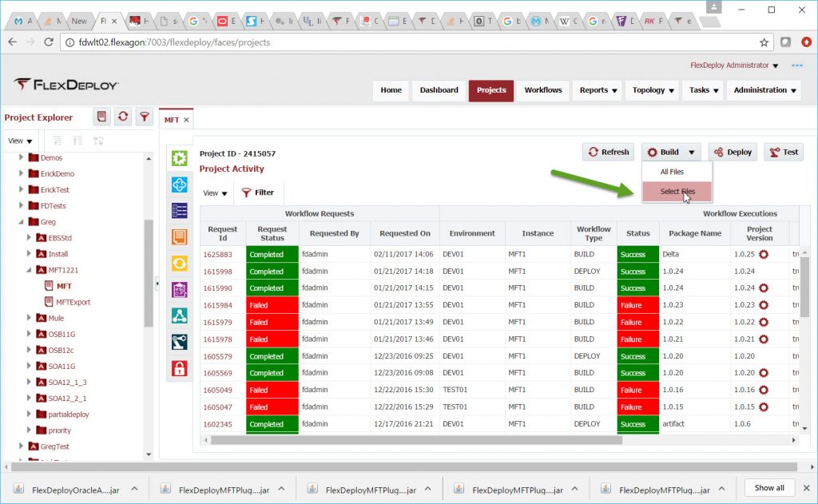
Task: Close the downloads bar
Action: (807, 488)
